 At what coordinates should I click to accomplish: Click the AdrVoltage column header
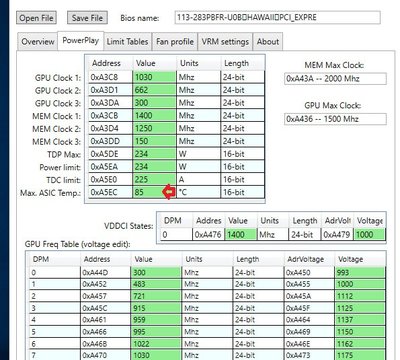[x=305, y=259]
